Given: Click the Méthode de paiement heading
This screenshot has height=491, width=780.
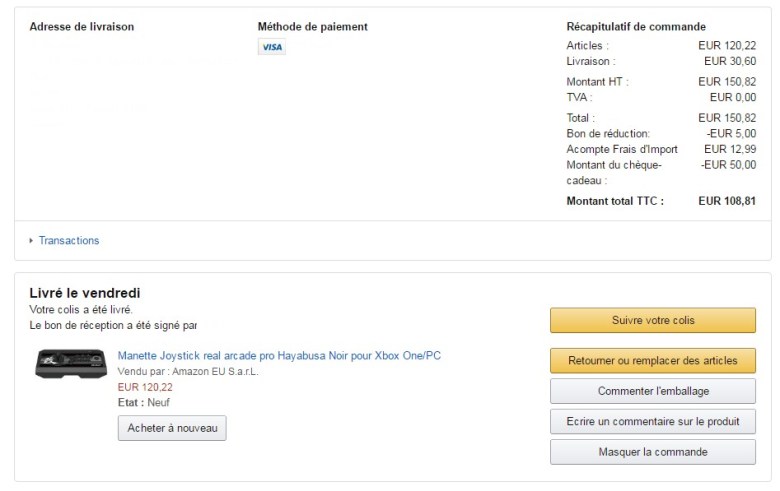Looking at the screenshot, I should click(x=312, y=27).
